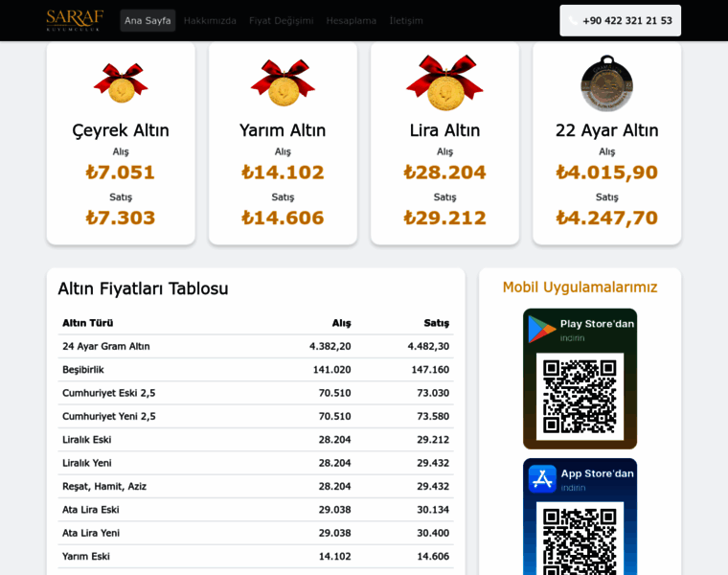Select the 24 Ayar Gram Altın row

pos(255,347)
